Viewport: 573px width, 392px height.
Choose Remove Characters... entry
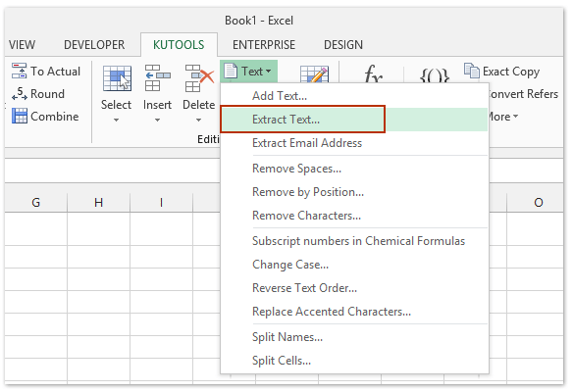pyautogui.click(x=354, y=216)
